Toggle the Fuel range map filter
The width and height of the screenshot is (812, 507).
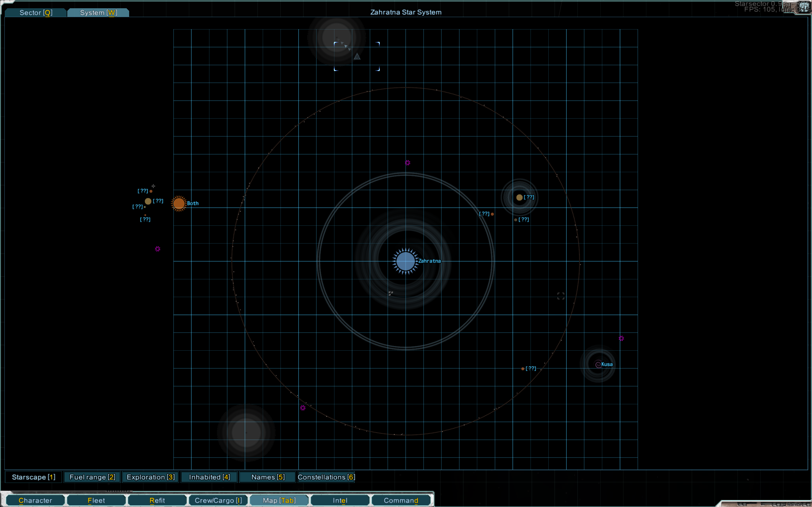pyautogui.click(x=92, y=477)
